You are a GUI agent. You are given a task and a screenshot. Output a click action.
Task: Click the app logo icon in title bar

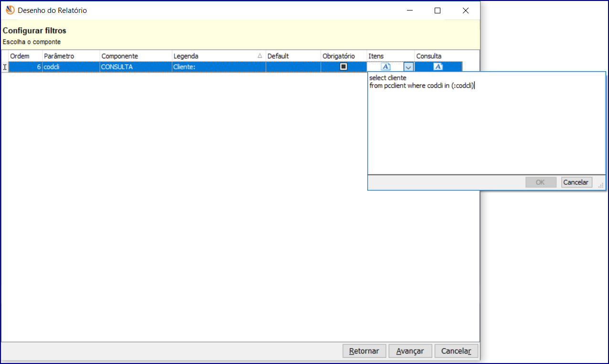pos(10,10)
